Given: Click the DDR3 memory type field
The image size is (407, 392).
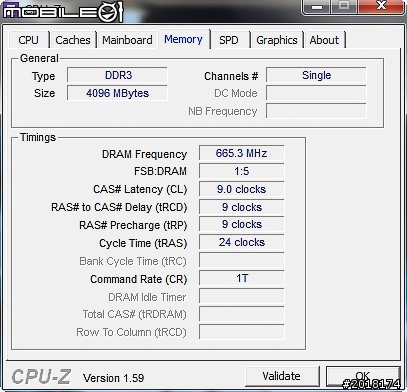Looking at the screenshot, I should (x=117, y=75).
